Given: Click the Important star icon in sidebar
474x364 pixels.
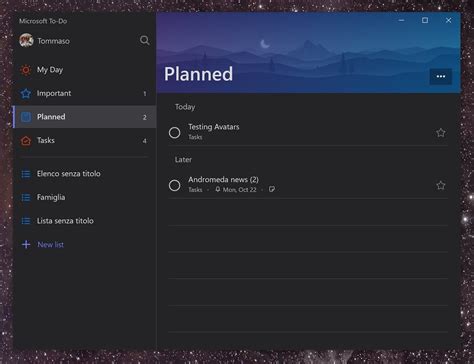Looking at the screenshot, I should (26, 94).
